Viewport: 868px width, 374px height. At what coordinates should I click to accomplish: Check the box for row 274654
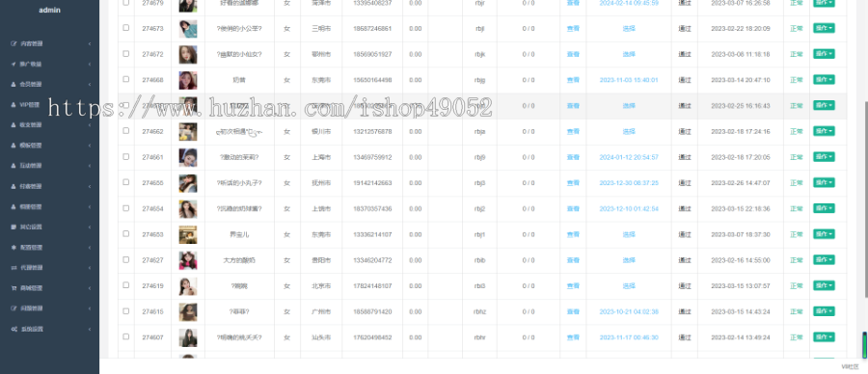pyautogui.click(x=126, y=208)
